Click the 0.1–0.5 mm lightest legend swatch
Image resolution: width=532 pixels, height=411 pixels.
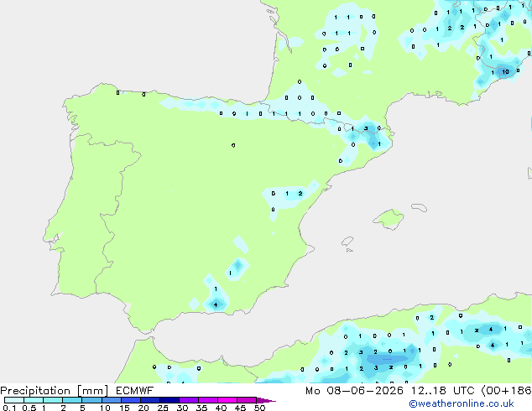[x=14, y=400]
